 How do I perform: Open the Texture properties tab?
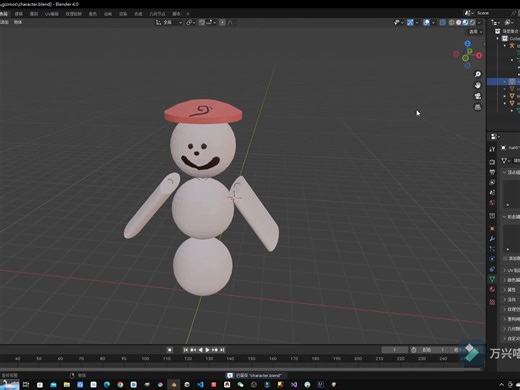pyautogui.click(x=492, y=302)
